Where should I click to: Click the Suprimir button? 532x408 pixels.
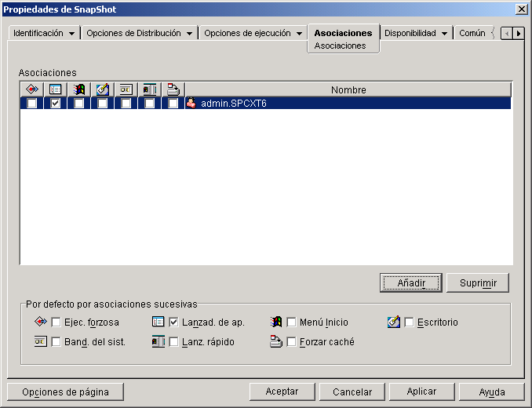tap(478, 282)
